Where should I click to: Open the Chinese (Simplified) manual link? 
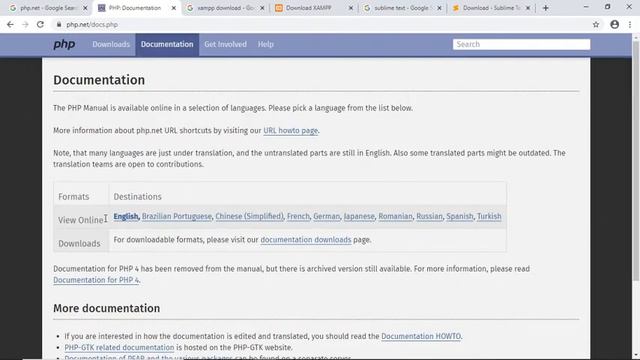[249, 216]
